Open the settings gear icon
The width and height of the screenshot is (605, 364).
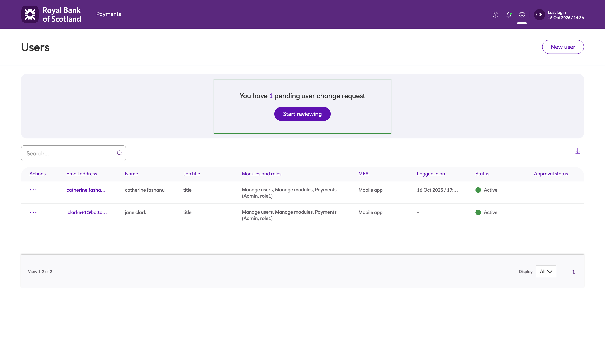point(522,15)
